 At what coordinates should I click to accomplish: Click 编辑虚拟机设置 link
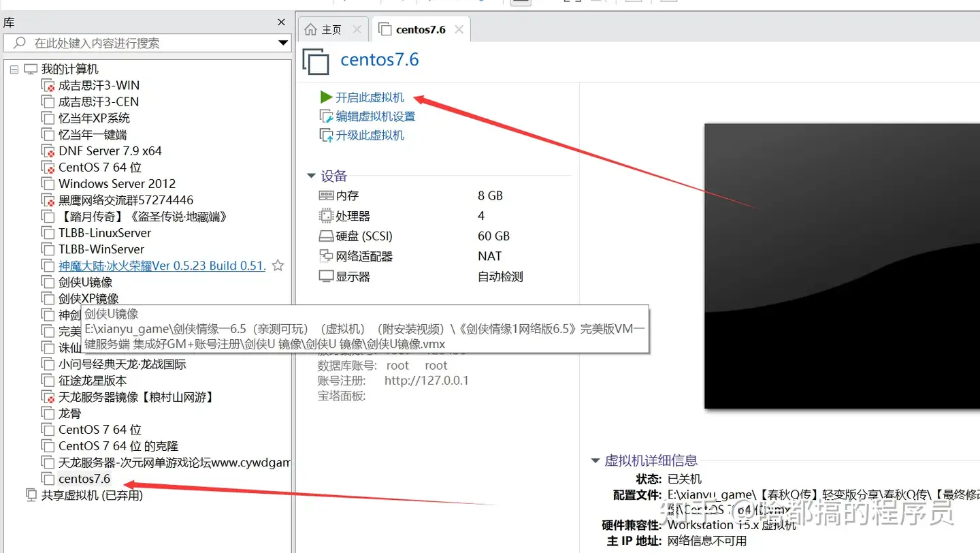click(376, 116)
